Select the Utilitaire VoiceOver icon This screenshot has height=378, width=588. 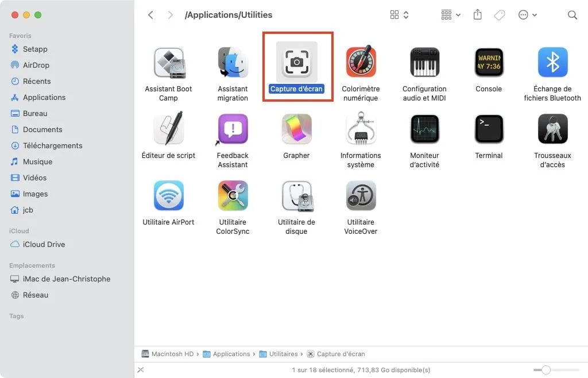point(361,196)
